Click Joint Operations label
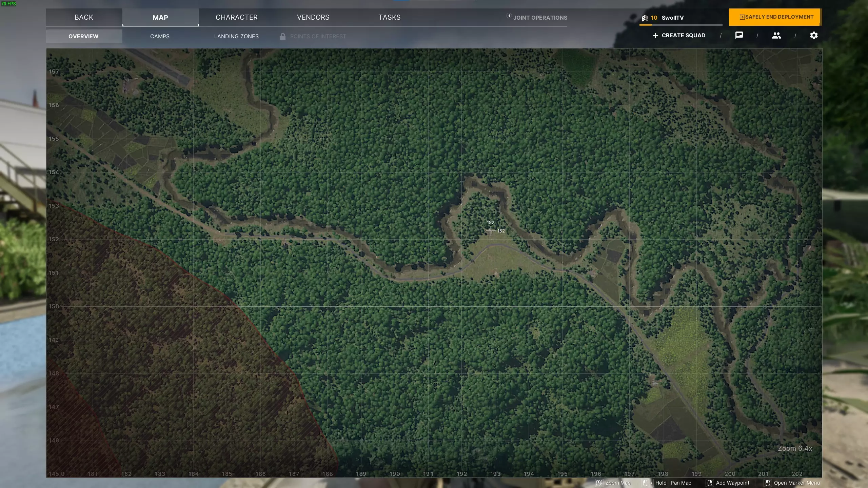The image size is (868, 488). (540, 18)
